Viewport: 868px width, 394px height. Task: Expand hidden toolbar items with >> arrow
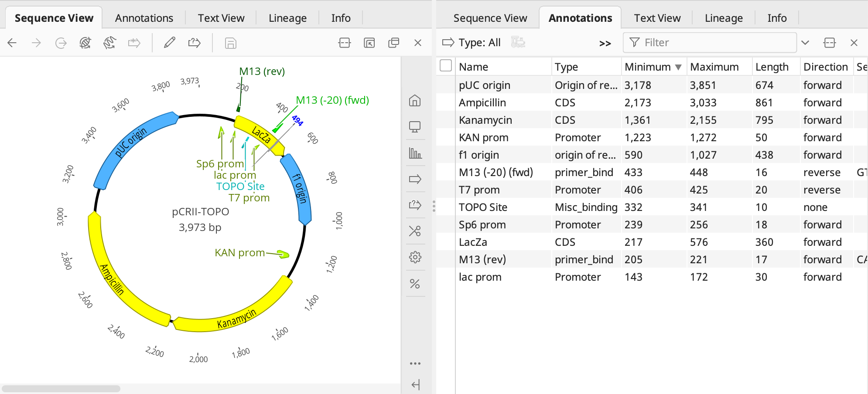(x=605, y=43)
